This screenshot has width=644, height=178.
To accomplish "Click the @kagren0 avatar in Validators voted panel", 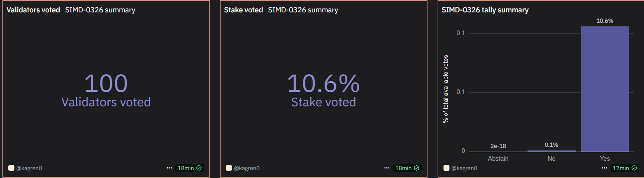I will pos(12,168).
